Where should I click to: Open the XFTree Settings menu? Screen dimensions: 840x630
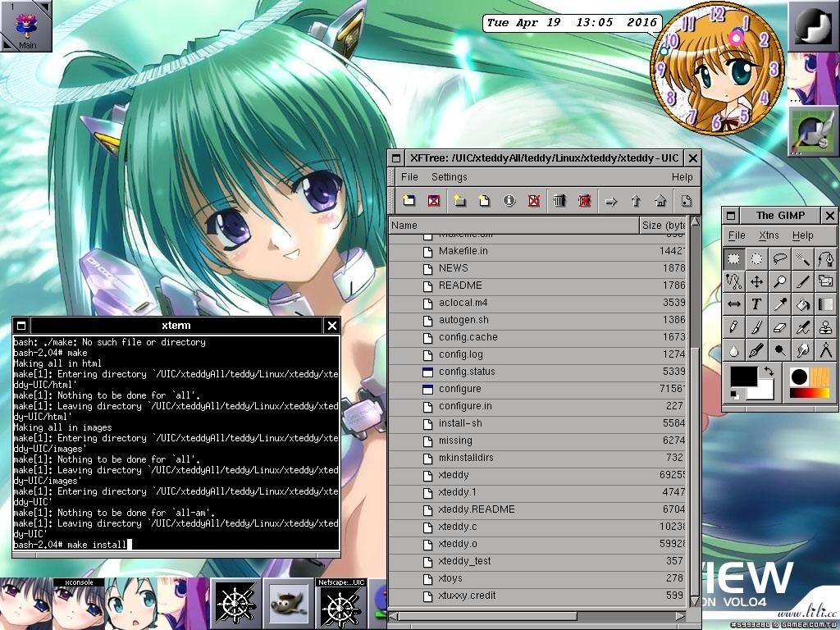[x=449, y=176]
